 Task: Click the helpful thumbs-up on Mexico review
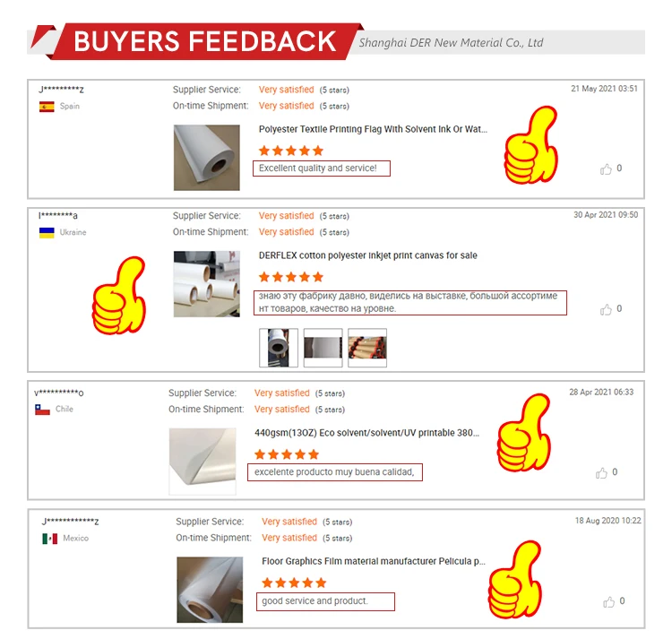(608, 601)
